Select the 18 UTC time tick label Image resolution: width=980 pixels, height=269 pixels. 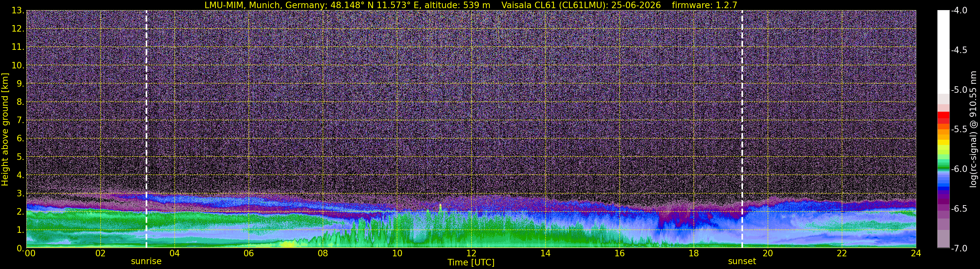coord(694,253)
